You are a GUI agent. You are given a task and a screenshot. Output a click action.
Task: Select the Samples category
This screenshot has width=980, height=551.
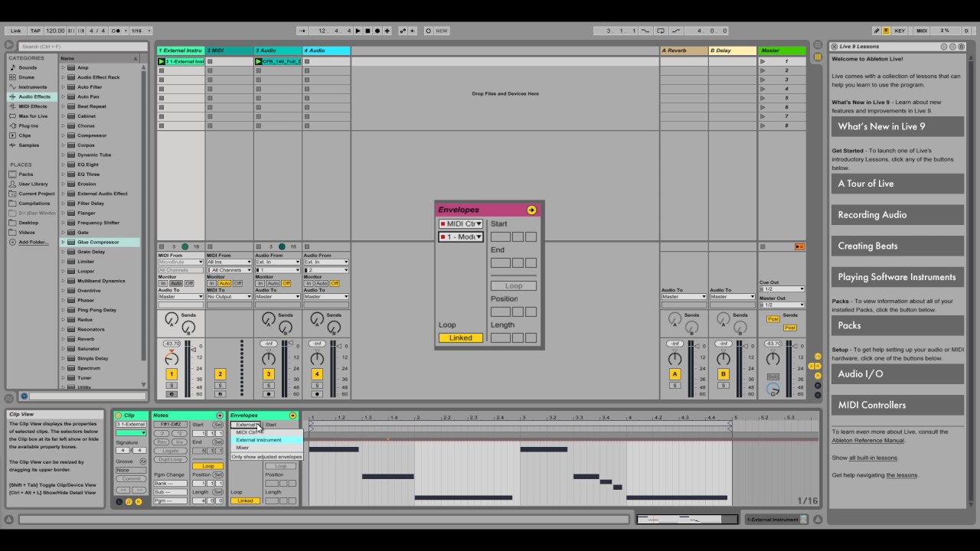[x=28, y=145]
